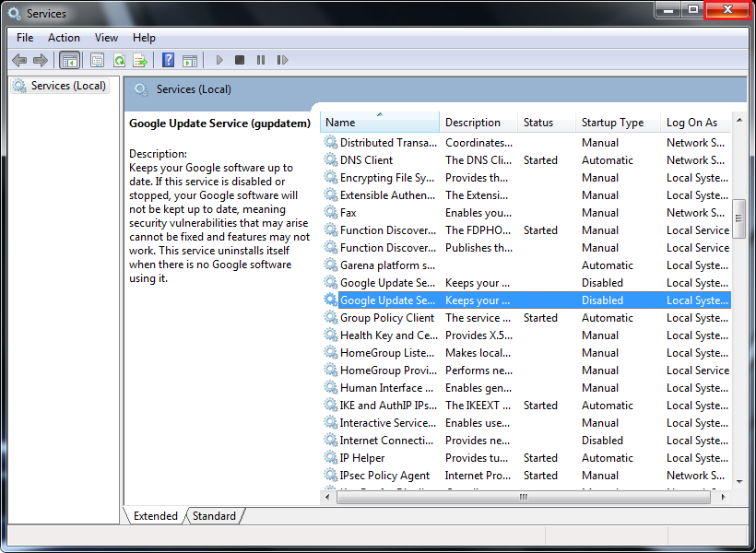Image resolution: width=756 pixels, height=553 pixels.
Task: Sort by the Description column header
Action: [478, 123]
